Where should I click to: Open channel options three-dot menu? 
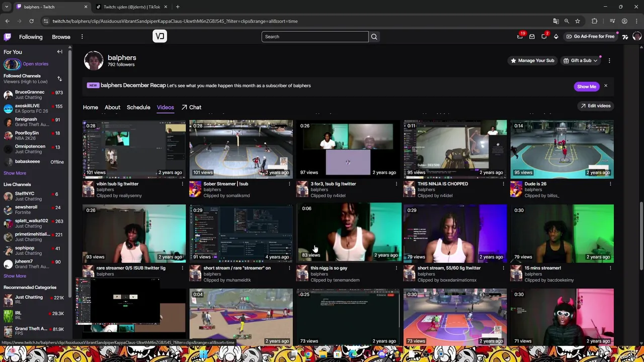[x=609, y=60]
